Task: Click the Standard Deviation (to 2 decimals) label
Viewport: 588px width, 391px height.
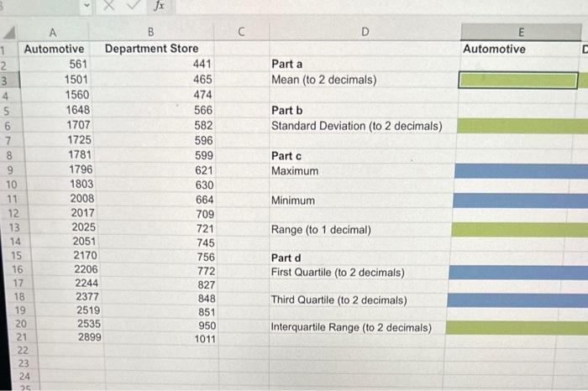Action: point(357,126)
